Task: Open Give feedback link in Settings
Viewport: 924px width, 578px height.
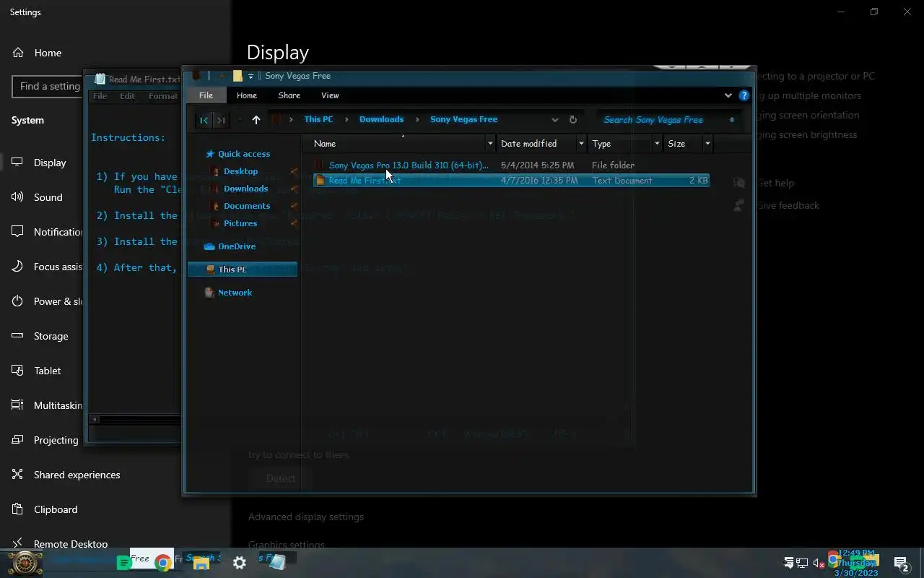Action: [788, 206]
